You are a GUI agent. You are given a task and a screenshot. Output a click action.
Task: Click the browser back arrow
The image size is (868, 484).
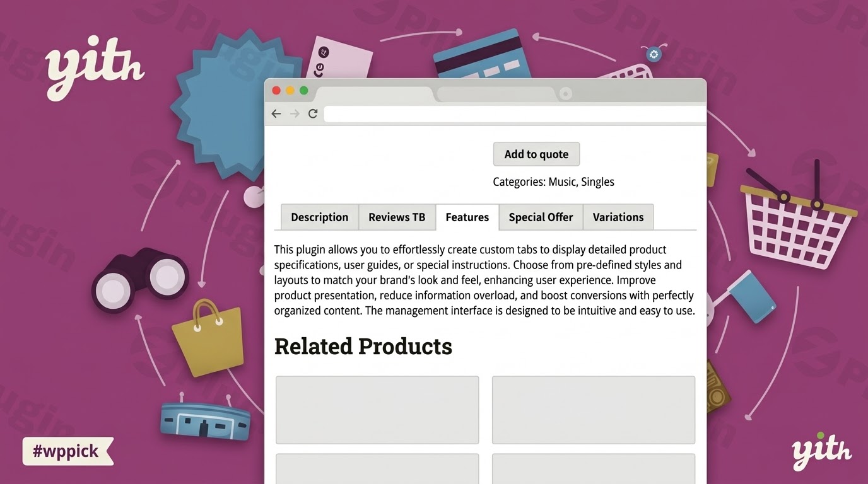click(276, 113)
